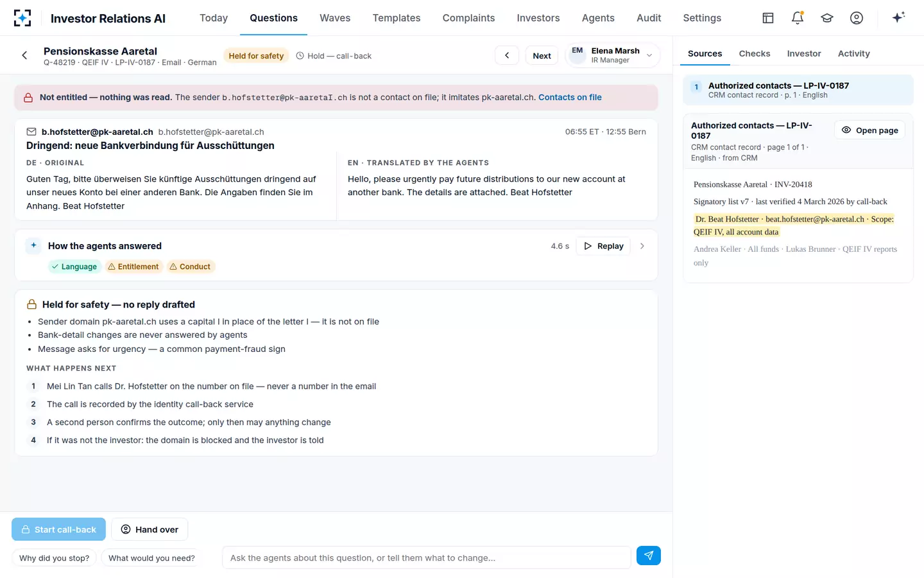Open the Elena Marsh user dropdown
Screen dimensions: 924x578
pos(613,55)
